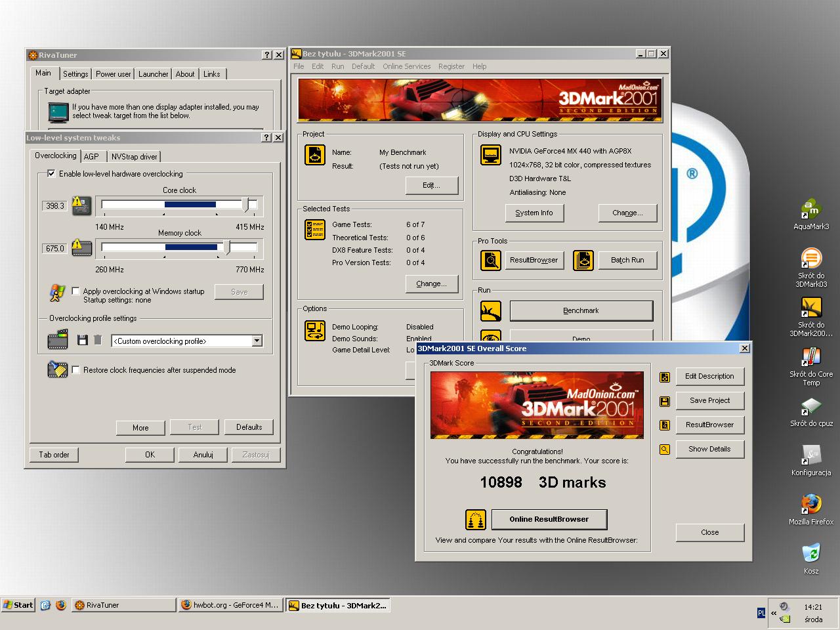The image size is (840, 630).
Task: Click the Batch Run button
Action: (627, 260)
